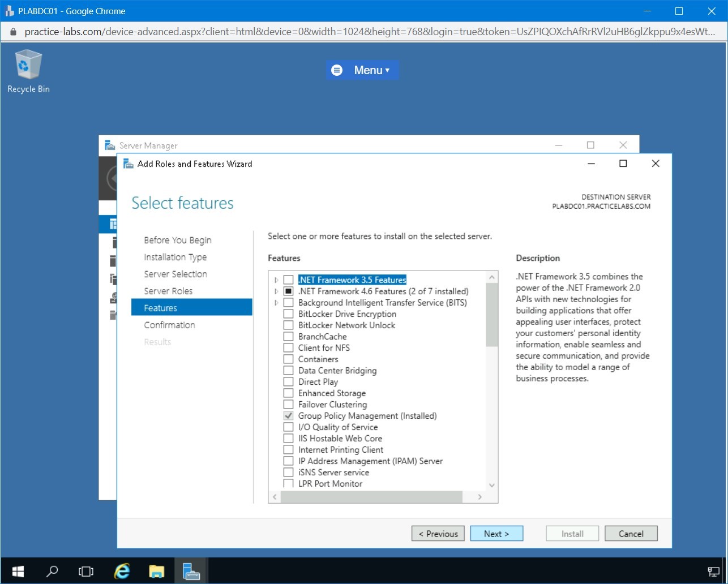
Task: Open Server Roles step
Action: [168, 291]
